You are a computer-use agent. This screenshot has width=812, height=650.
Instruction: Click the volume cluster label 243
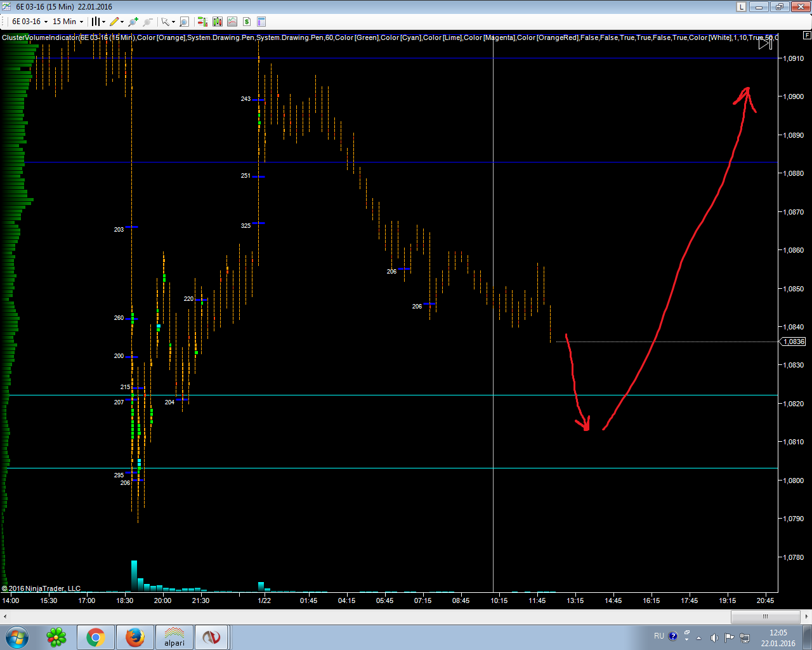coord(246,99)
